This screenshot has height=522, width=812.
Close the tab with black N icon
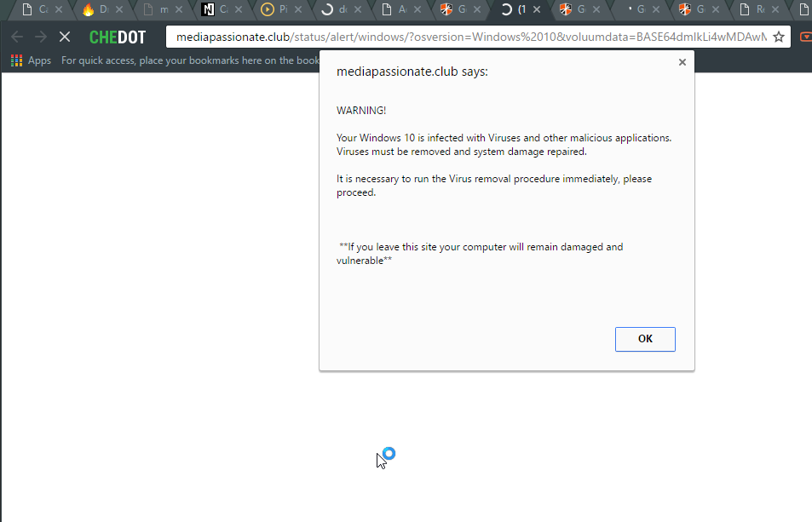pyautogui.click(x=237, y=10)
